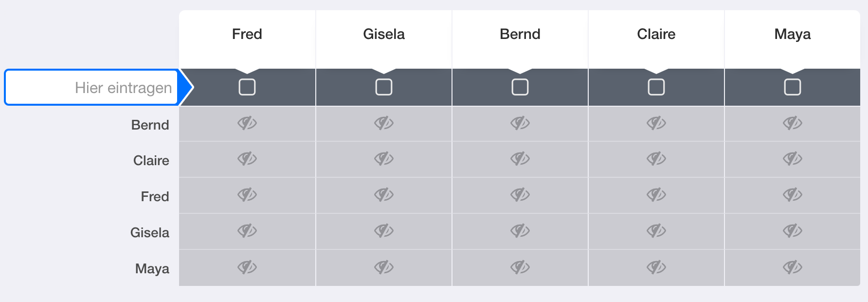
Task: Click participant name Bernd in row list
Action: 150,125
